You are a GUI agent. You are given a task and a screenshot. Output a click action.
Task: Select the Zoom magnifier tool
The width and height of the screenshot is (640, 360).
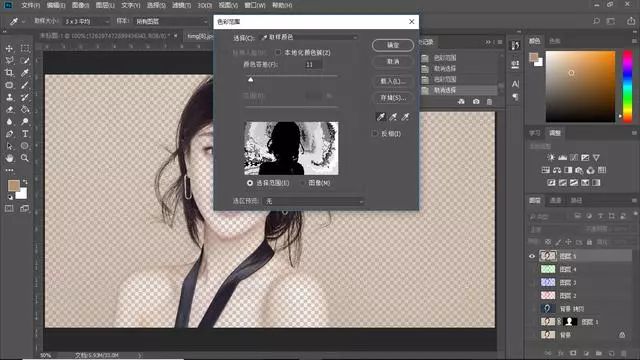[x=25, y=158]
